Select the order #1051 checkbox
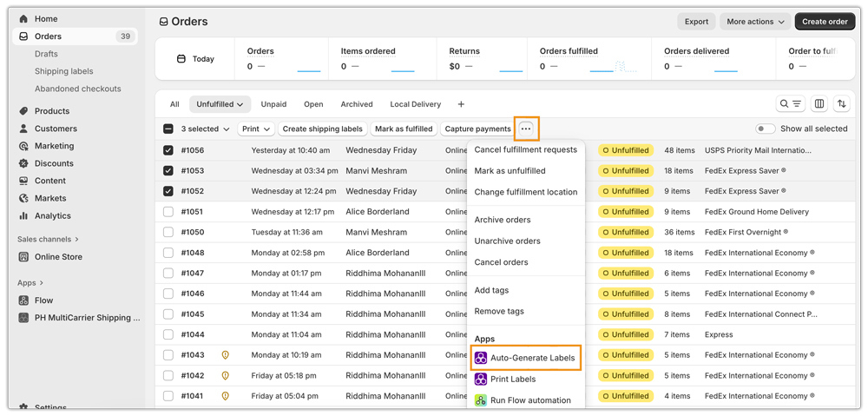This screenshot has height=416, width=868. click(x=168, y=212)
